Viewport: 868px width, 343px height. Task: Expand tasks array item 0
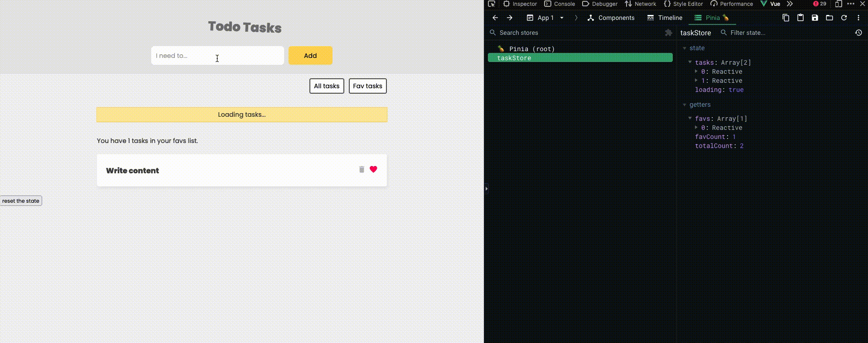[x=696, y=71]
